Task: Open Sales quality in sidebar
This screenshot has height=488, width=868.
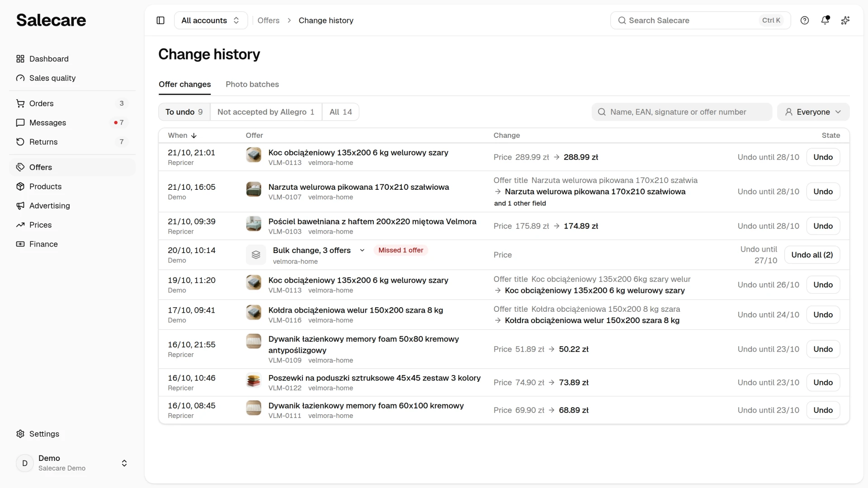Action: pyautogui.click(x=72, y=78)
